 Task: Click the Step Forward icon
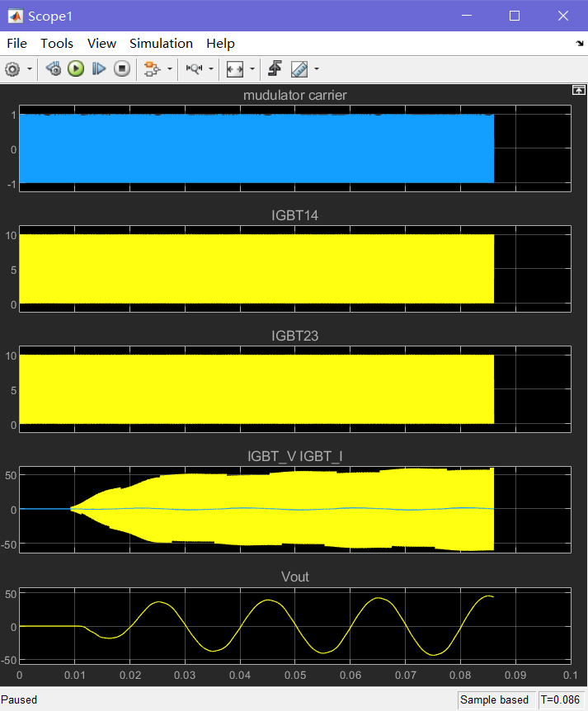pyautogui.click(x=98, y=69)
